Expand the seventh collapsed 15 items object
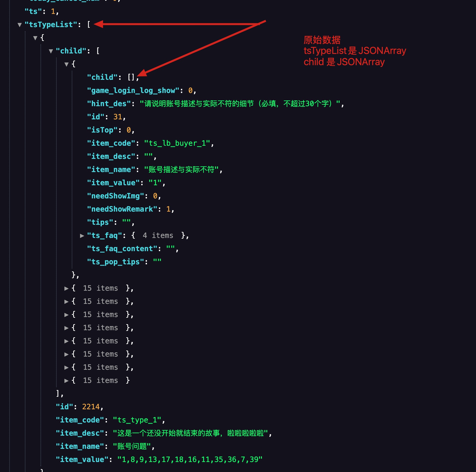 tap(66, 368)
